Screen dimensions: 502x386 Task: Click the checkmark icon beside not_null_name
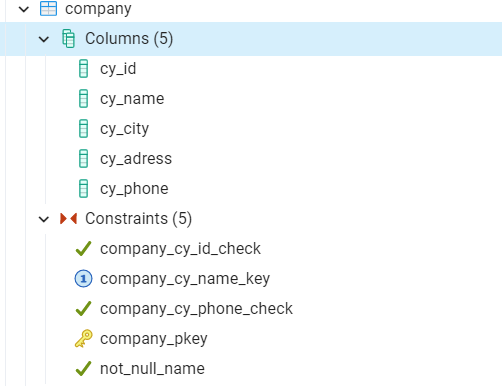coord(83,369)
